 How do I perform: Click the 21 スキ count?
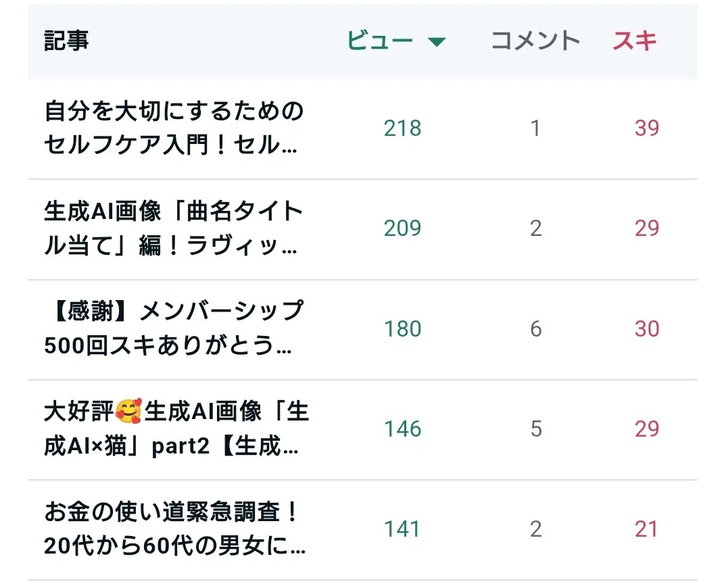coord(646,529)
